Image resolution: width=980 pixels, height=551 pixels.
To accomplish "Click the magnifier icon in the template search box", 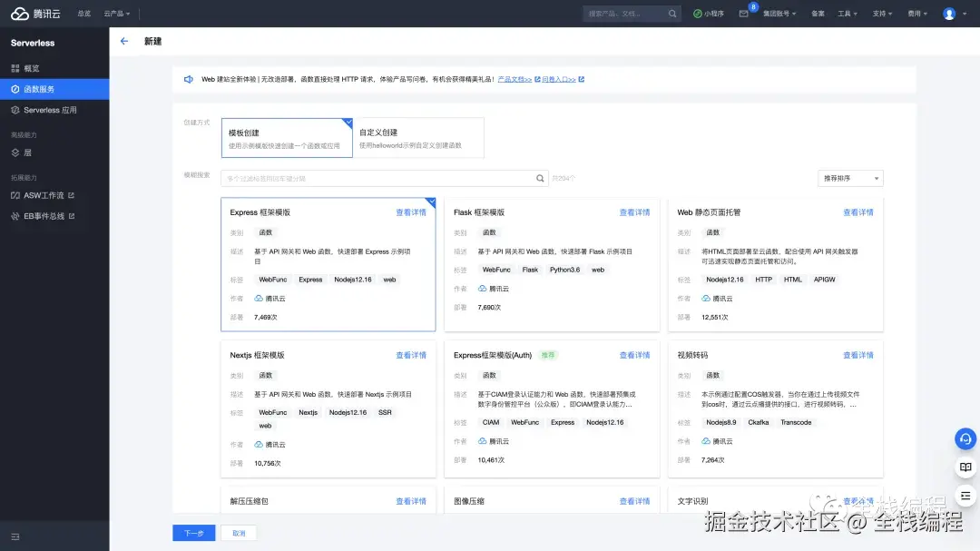I will pos(540,178).
